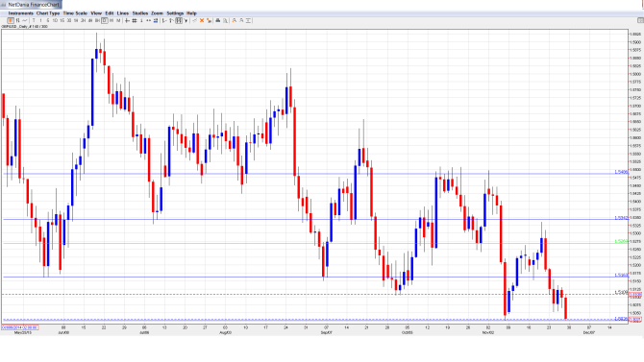Viewport: 644px width, 362px height.
Task: Open the small down-arrow dropdown in toolbar
Action: pos(186,20)
